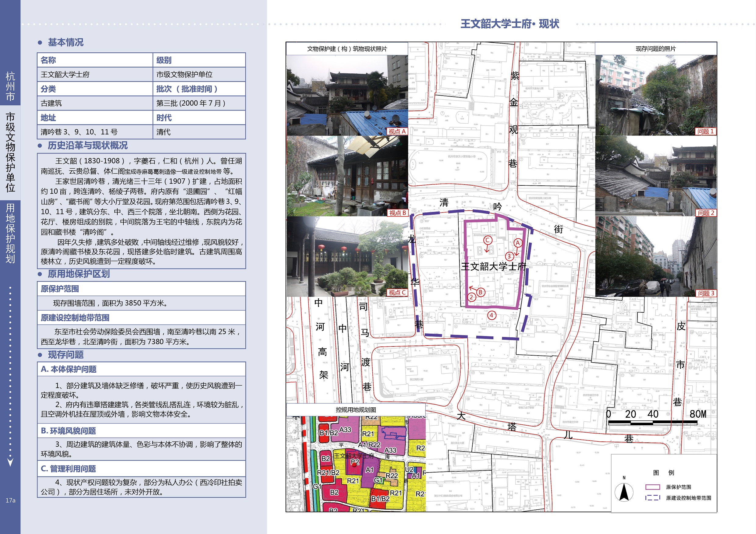Open the 视点 C garden photo
756x534 pixels.
pos(347,257)
